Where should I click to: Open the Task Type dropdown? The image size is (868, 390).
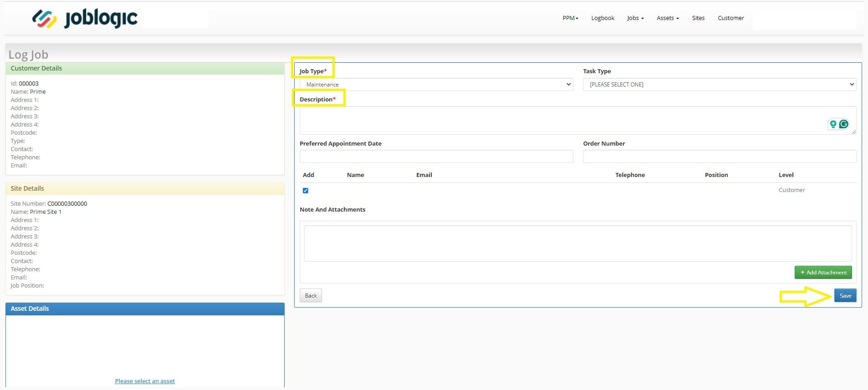[720, 84]
